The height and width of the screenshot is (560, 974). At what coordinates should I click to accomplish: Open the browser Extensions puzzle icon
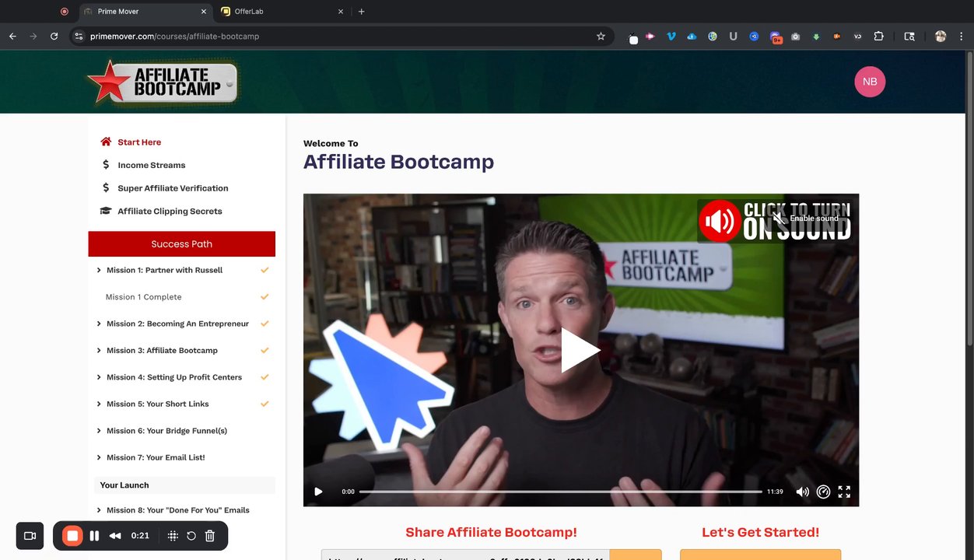(x=878, y=36)
